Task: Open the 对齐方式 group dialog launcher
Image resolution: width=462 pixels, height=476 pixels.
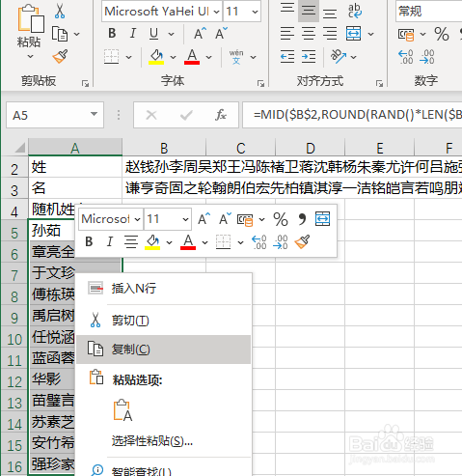Action: pyautogui.click(x=379, y=84)
